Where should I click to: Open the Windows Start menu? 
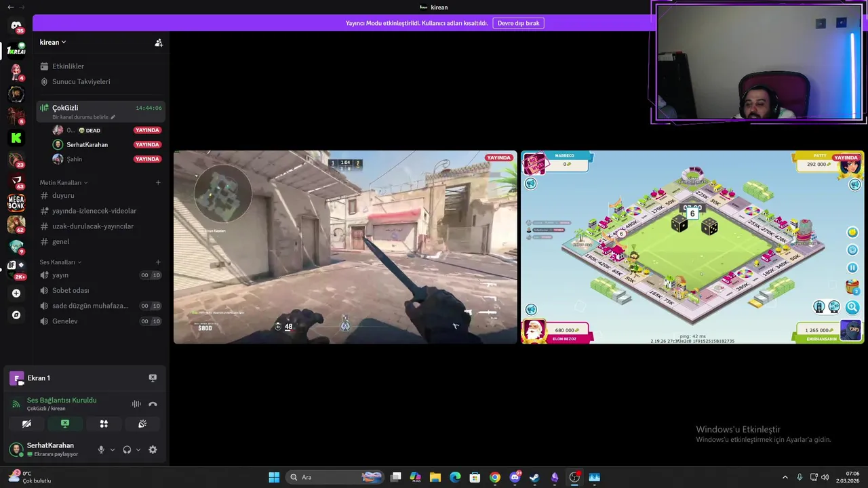[x=274, y=477]
